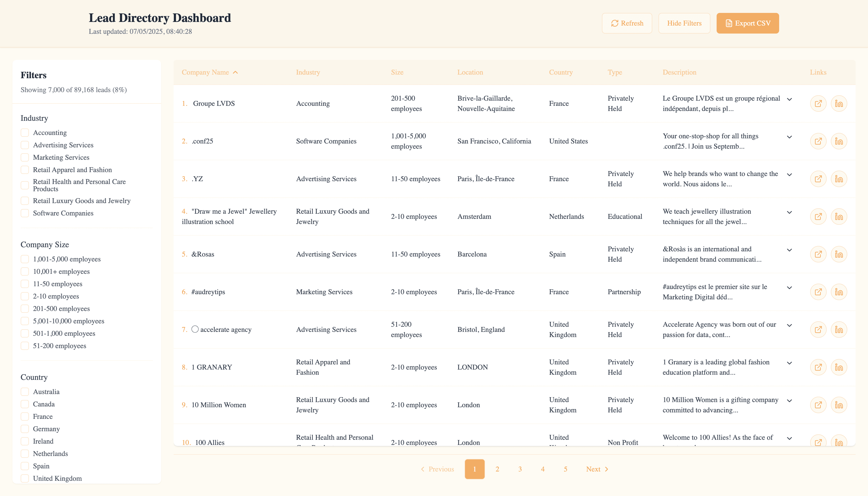Open external website link for 10 Million Women
The width and height of the screenshot is (868, 496).
(818, 405)
